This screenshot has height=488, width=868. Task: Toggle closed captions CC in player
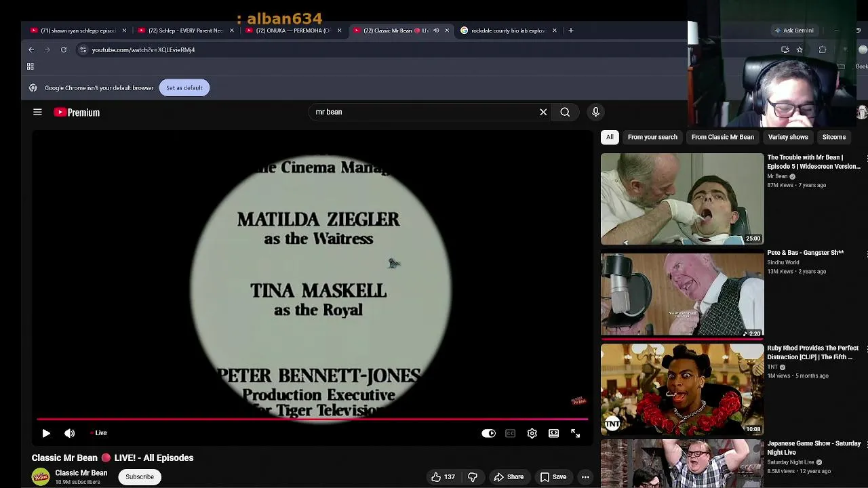pos(510,433)
